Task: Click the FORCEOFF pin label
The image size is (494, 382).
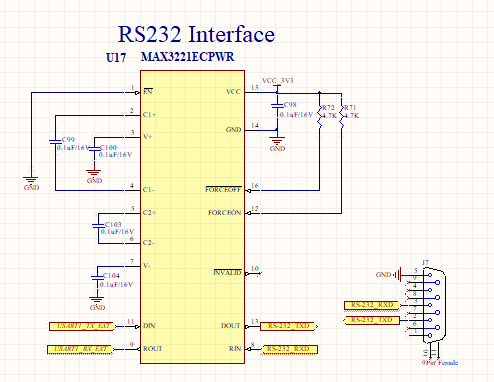Action: pos(223,189)
